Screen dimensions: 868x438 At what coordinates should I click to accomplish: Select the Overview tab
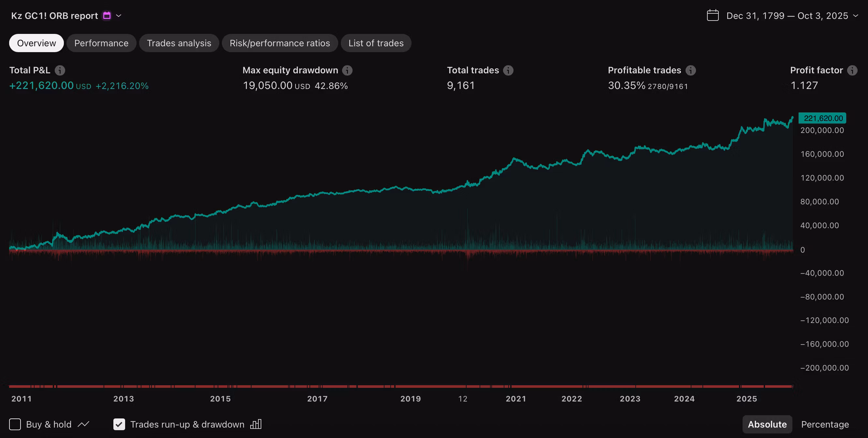pos(36,43)
